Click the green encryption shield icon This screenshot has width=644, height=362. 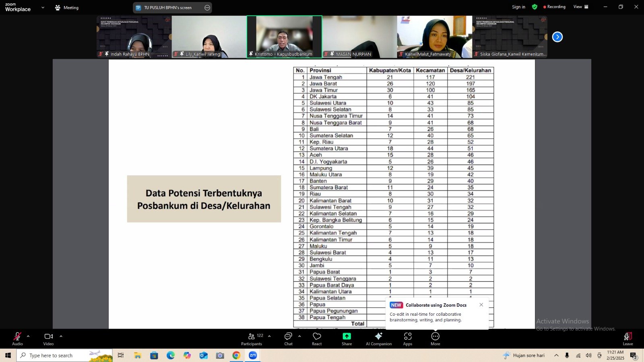[535, 7]
